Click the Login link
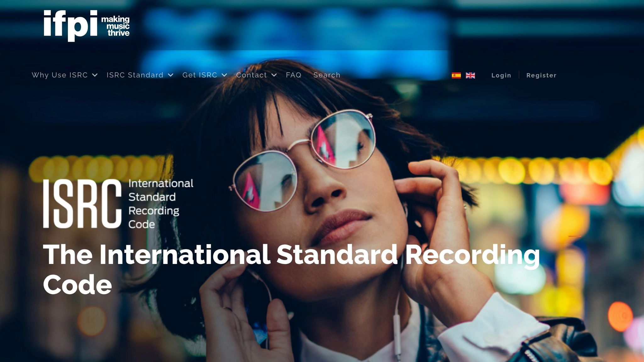Viewport: 644px width, 362px height. coord(501,75)
